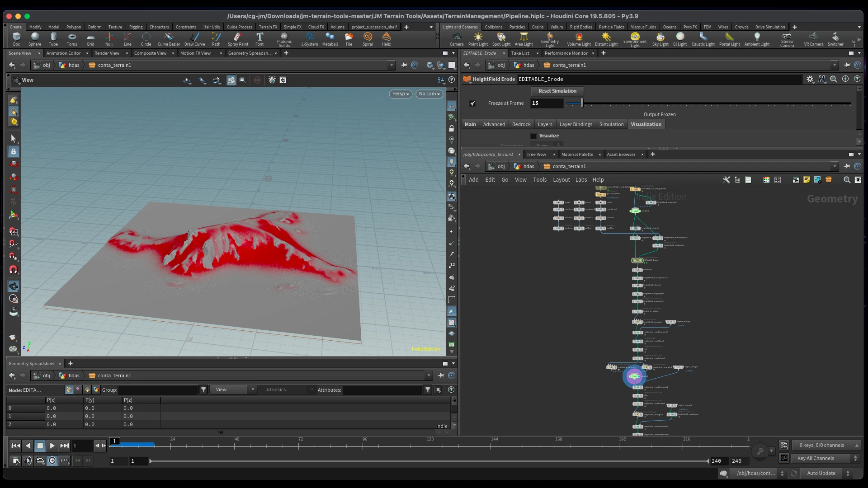Open the Auto Update dropdown
This screenshot has height=488, width=868.
coord(828,473)
